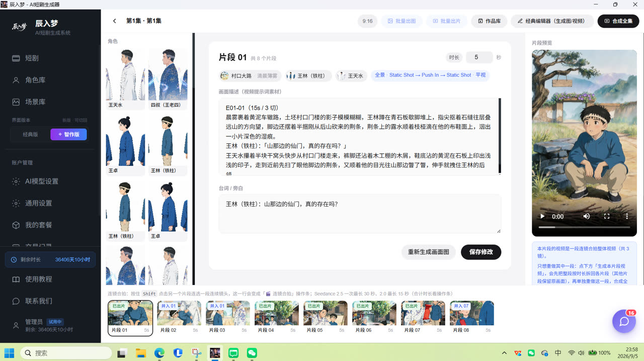The image size is (644, 361).
Task: Mute the preview video volume
Action: coord(587,216)
